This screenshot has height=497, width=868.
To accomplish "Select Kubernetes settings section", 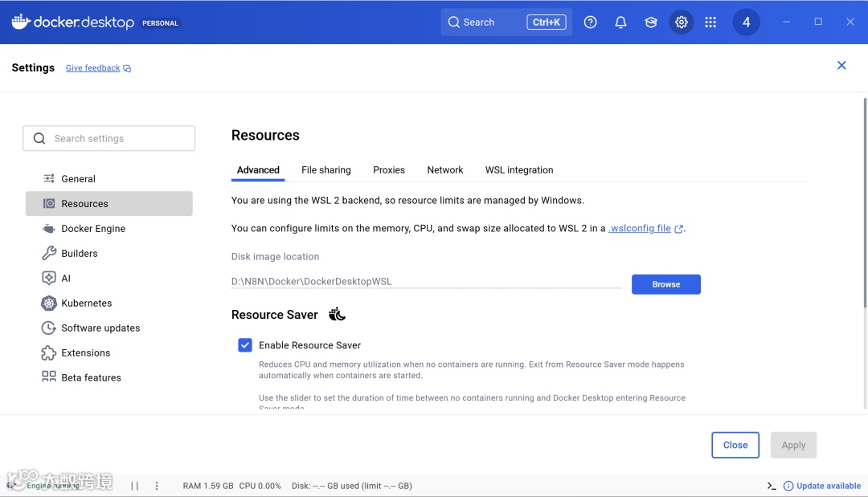I will (109, 303).
